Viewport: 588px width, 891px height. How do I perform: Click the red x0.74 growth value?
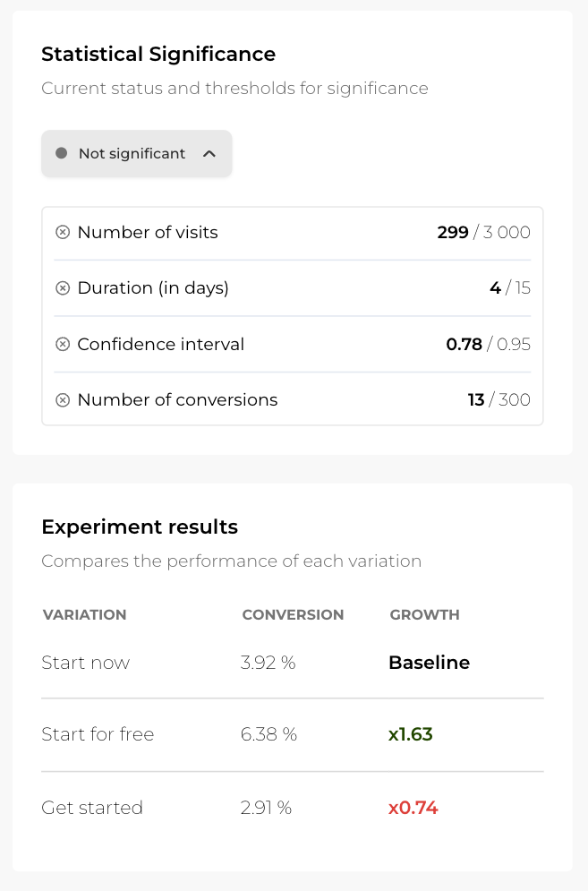point(413,807)
